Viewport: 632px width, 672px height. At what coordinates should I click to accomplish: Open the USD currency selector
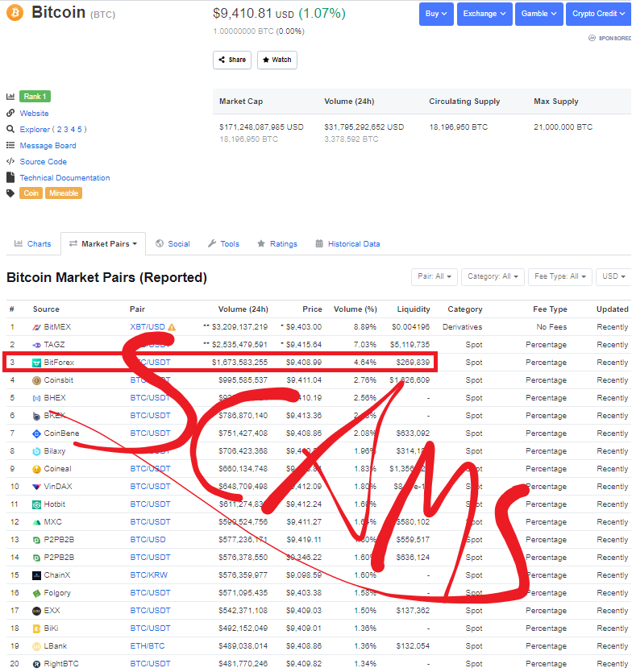(613, 277)
